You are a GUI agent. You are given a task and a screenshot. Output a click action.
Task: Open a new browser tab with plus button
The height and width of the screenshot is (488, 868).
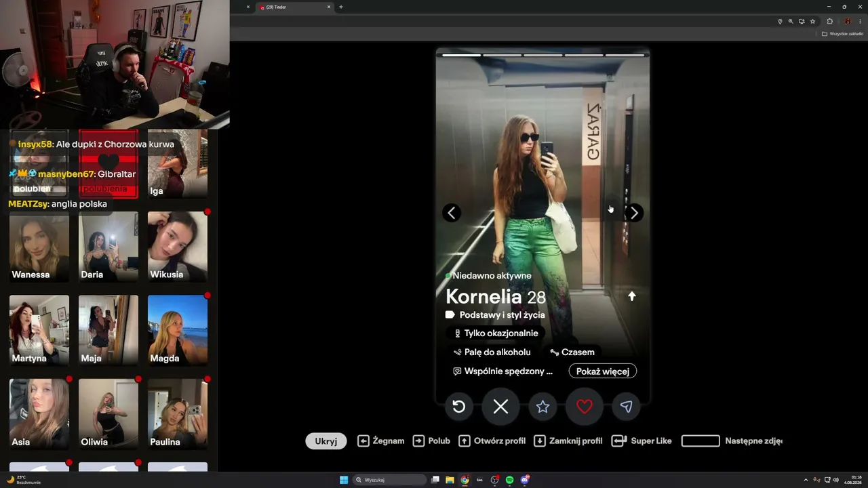tap(341, 7)
